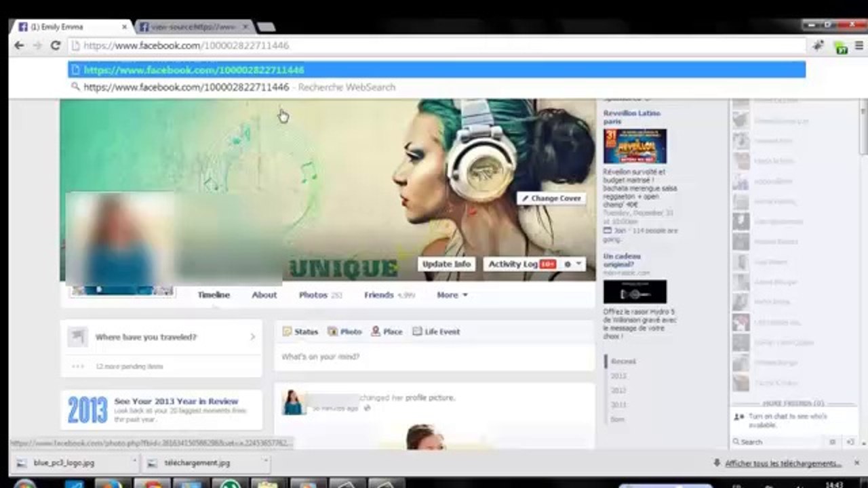Open the Activity Log
The image size is (868, 488).
click(x=521, y=264)
